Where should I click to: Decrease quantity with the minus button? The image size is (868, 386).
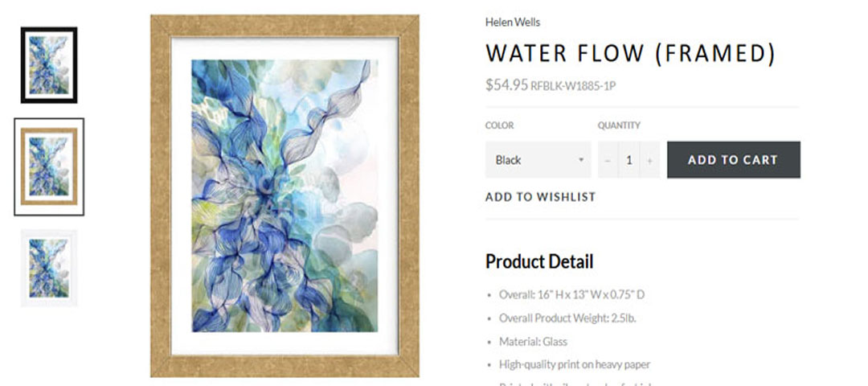tap(608, 160)
